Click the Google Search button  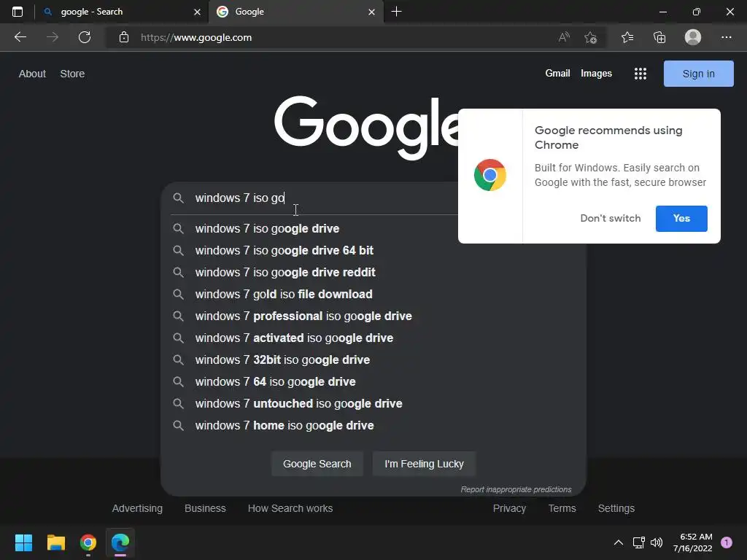point(317,464)
